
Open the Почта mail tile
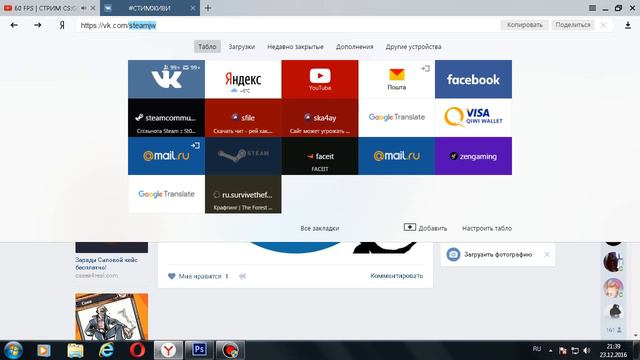coord(396,79)
